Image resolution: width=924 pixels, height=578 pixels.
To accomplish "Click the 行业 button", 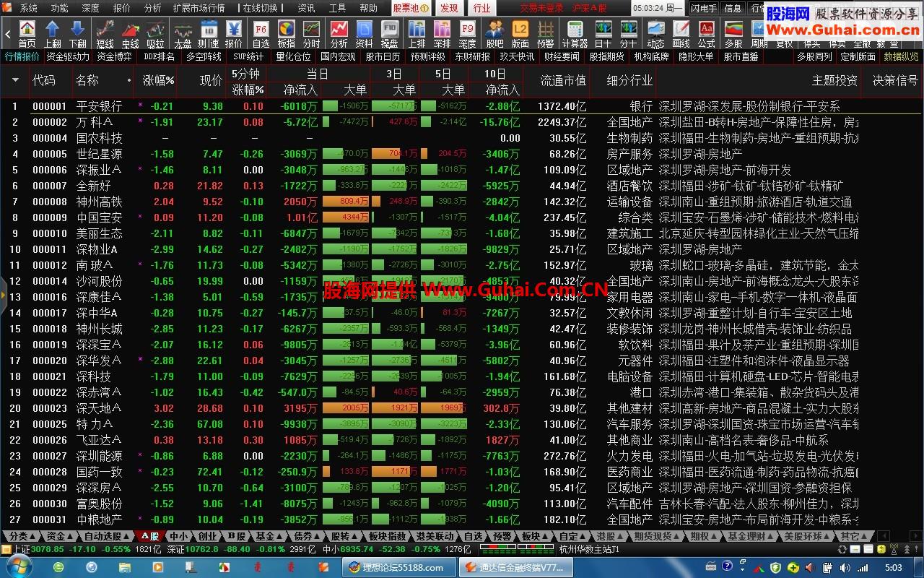I will point(481,8).
